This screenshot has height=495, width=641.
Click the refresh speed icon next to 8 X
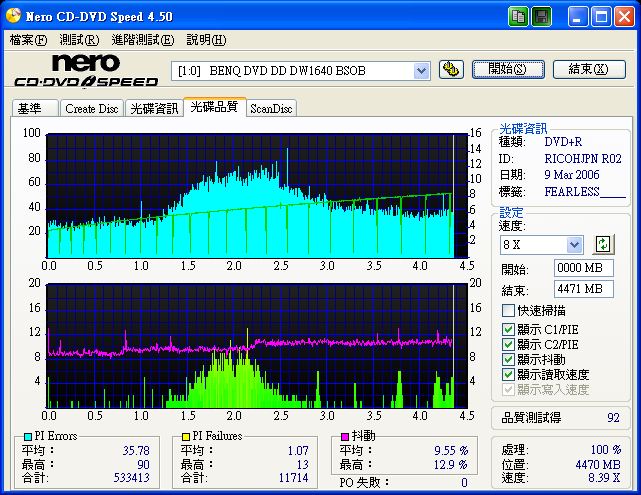603,244
